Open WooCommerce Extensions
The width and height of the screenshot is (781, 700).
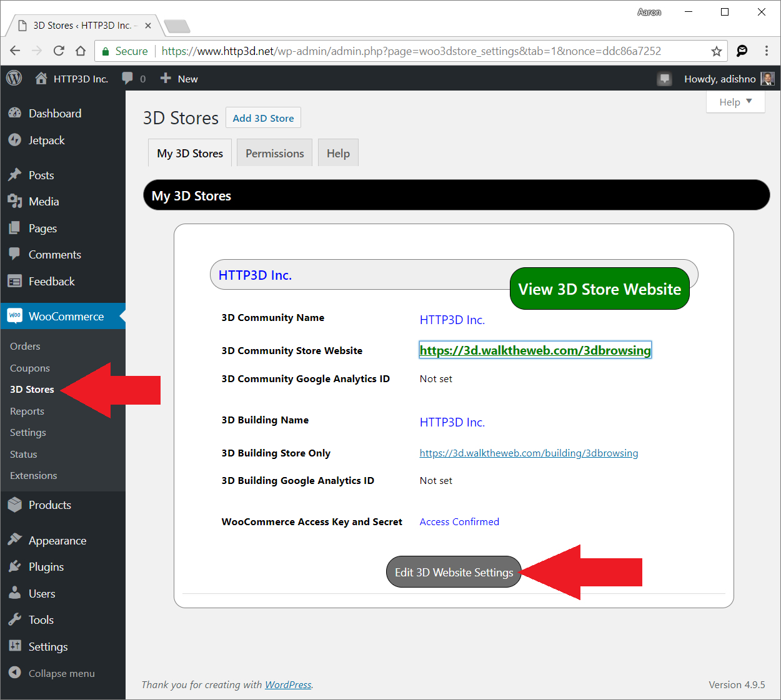tap(34, 475)
